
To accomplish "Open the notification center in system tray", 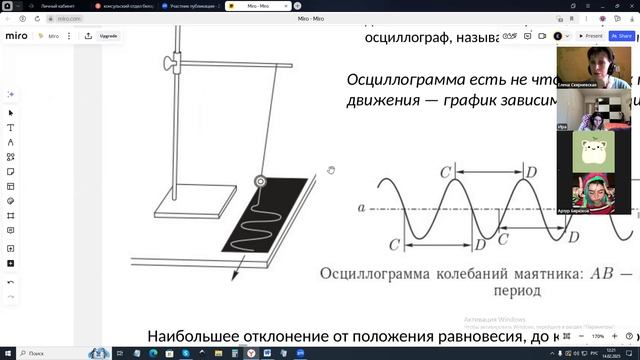I will pos(629,353).
